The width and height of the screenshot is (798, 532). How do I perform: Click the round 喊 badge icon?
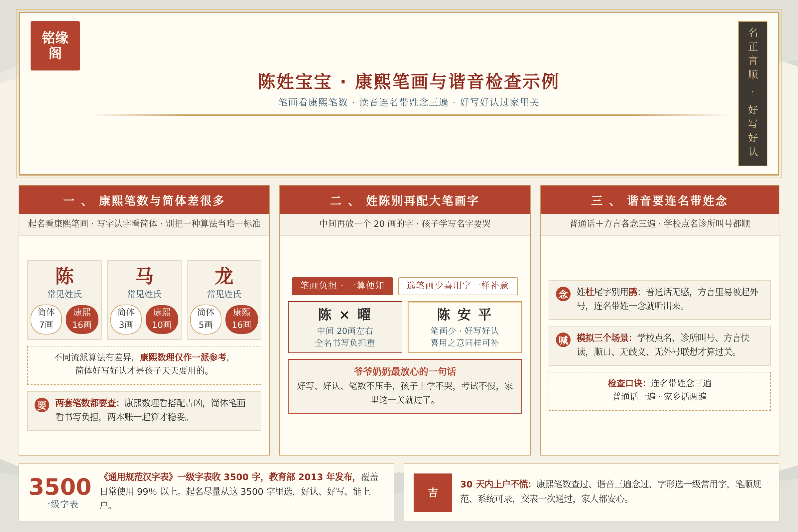(563, 339)
